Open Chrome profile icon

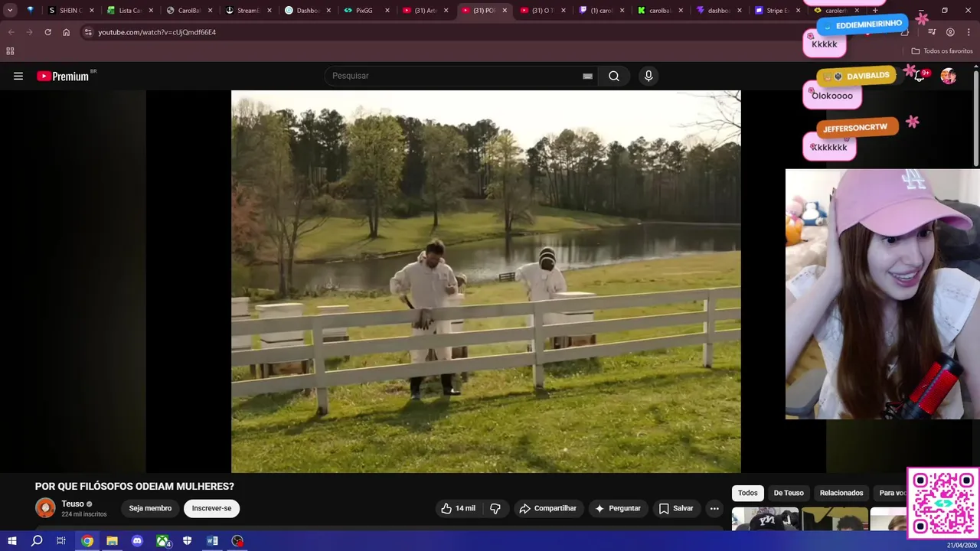[950, 32]
